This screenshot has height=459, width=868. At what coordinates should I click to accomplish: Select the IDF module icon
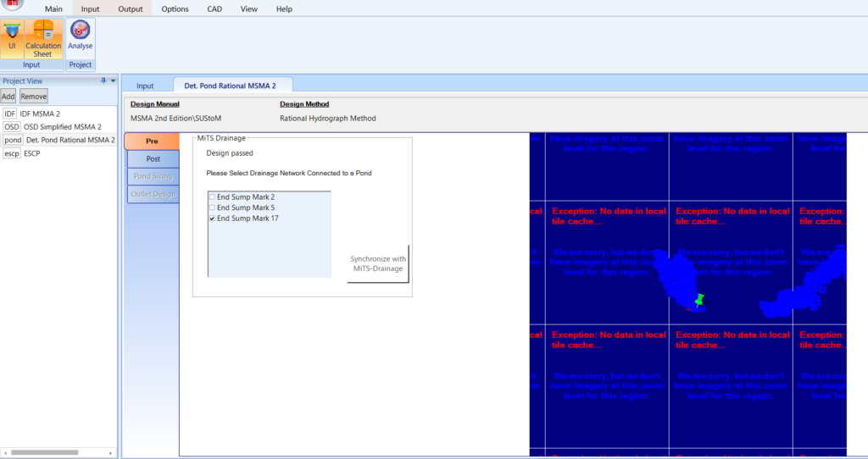[x=10, y=113]
